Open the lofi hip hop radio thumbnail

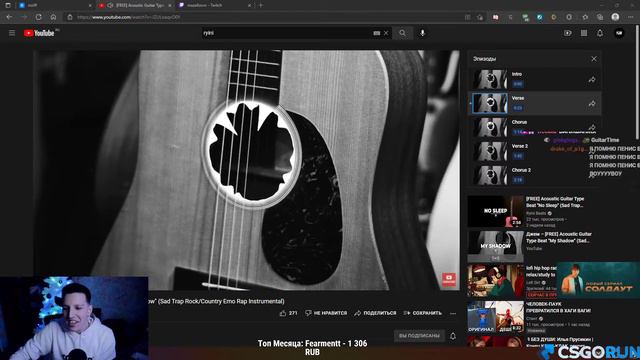pyautogui.click(x=496, y=281)
